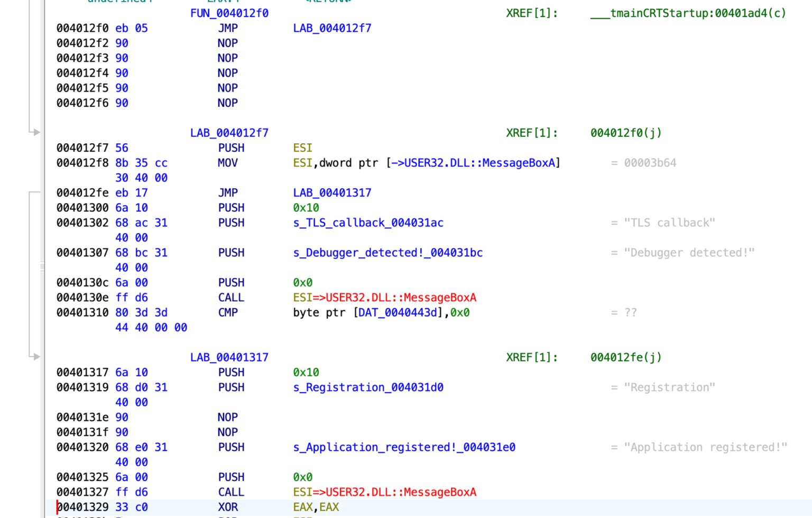This screenshot has height=518, width=812.
Task: Click the LAB_004012f7 label heading
Action: (229, 133)
